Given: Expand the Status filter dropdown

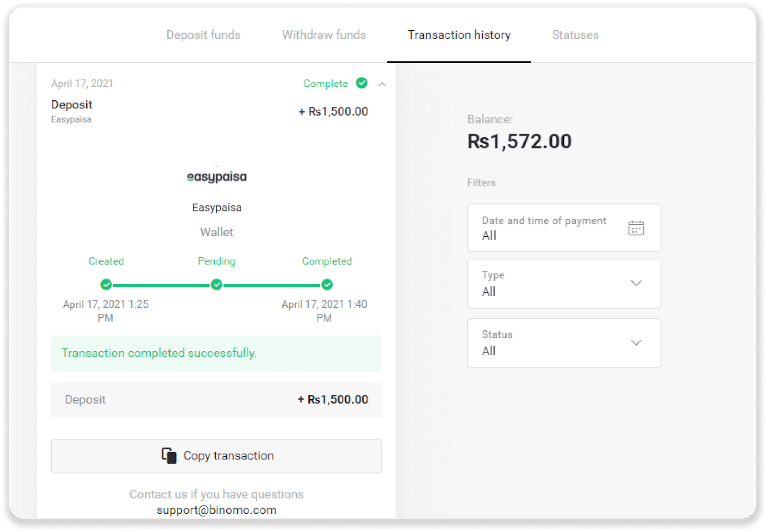Looking at the screenshot, I should (636, 343).
